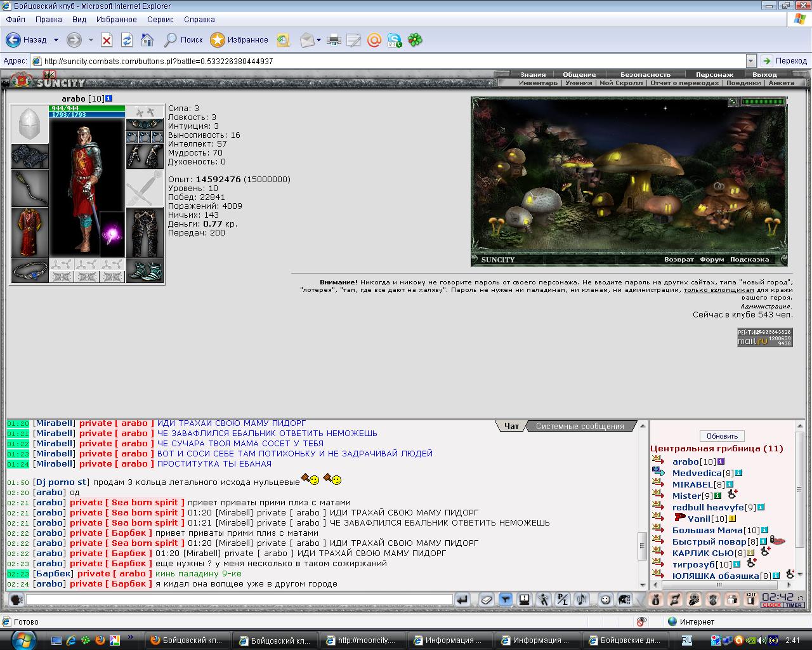
Task: Click the running figure icon in chat toolbar
Action: [x=544, y=600]
